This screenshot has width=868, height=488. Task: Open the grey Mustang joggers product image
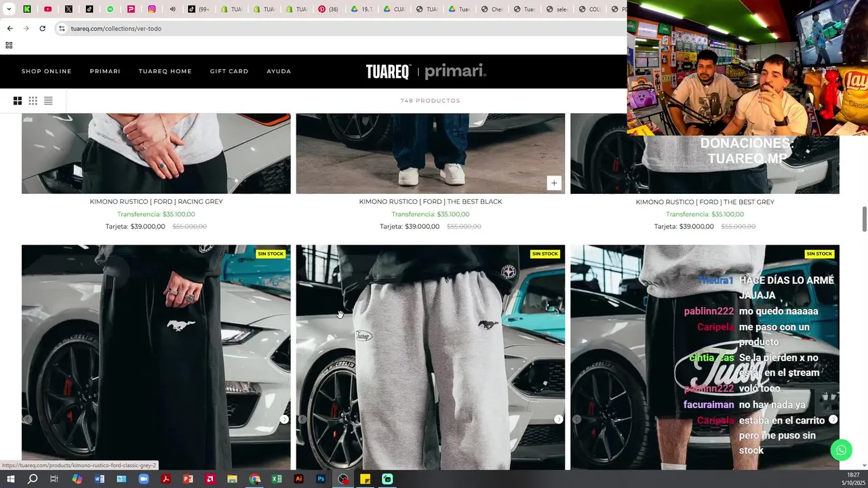click(431, 357)
